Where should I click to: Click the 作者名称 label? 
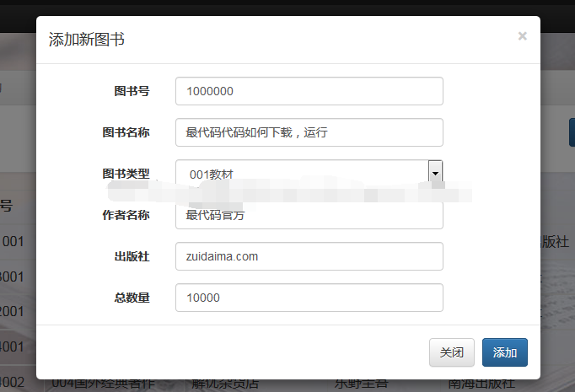(x=126, y=215)
